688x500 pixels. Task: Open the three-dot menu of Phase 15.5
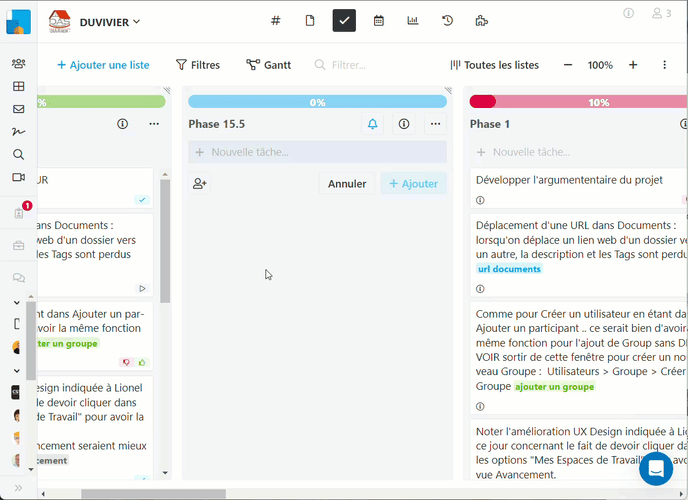pos(434,124)
